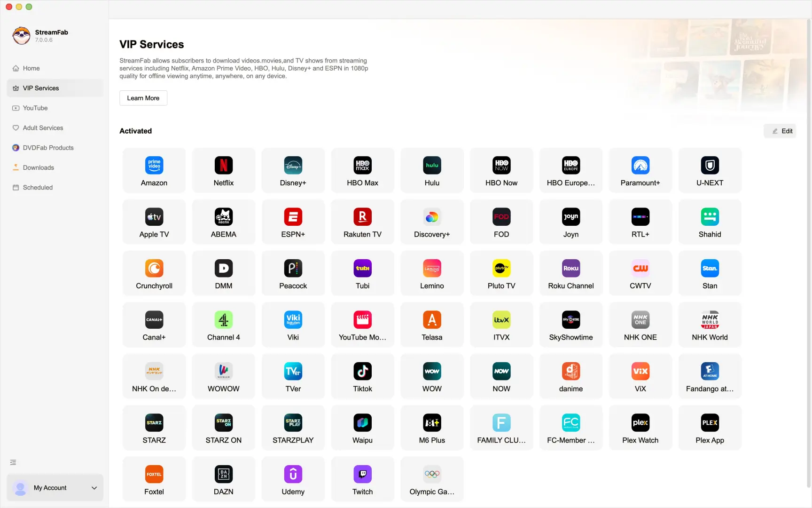Screen dimensions: 812x508
Task: Launch the Roku Channel service
Action: tap(571, 274)
